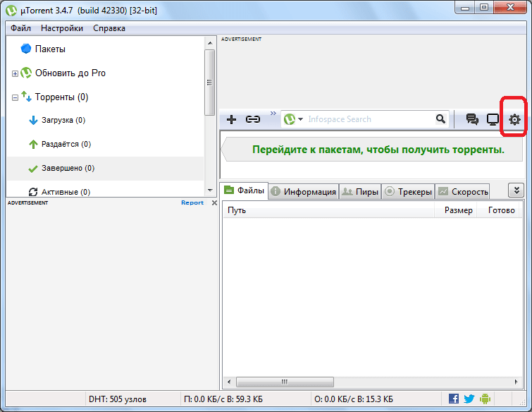Click the magnifying glass search icon
The height and width of the screenshot is (412, 532).
tap(440, 119)
